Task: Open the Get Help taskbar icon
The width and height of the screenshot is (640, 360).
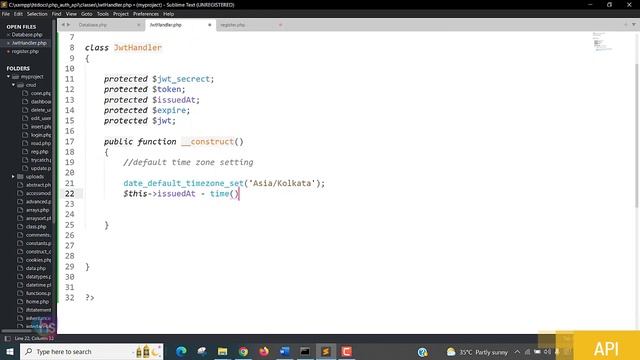Action: [x=422, y=351]
